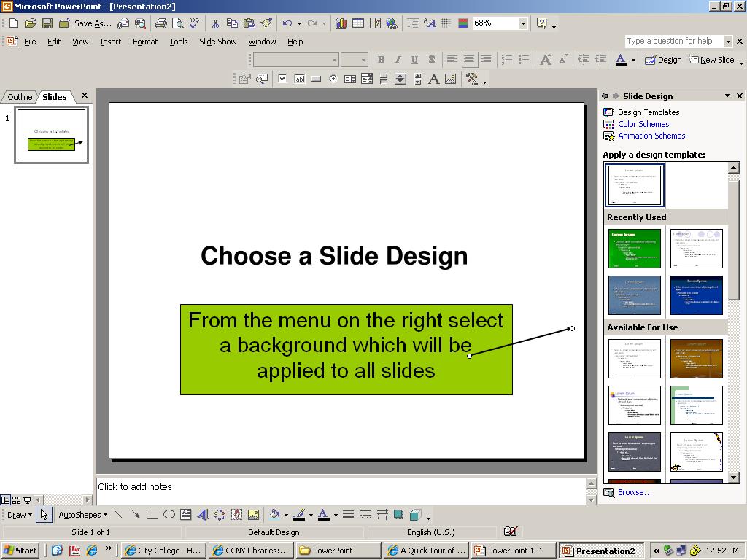747x560 pixels.
Task: Select the Rectangle drawing tool
Action: click(152, 515)
